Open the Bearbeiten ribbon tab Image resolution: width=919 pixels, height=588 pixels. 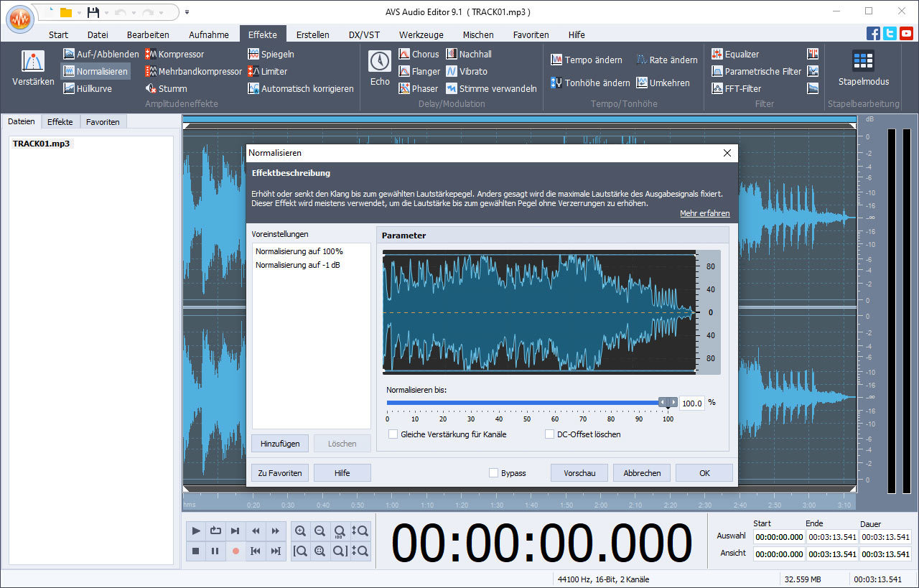coord(148,34)
